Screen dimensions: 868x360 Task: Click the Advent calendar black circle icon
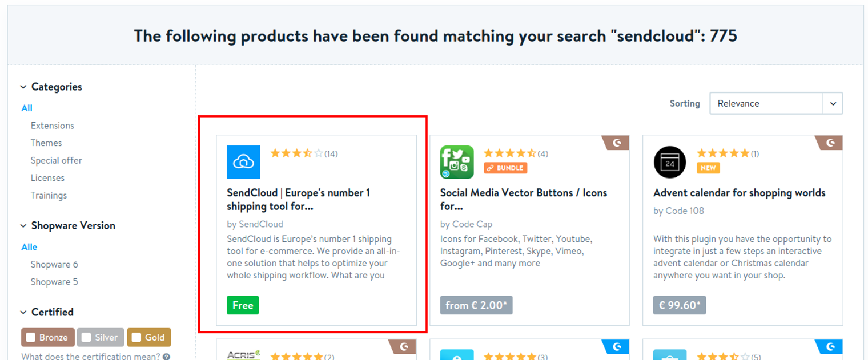(670, 162)
